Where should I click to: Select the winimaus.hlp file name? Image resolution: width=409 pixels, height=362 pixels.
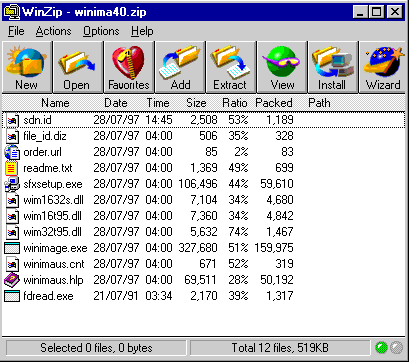[x=53, y=280]
